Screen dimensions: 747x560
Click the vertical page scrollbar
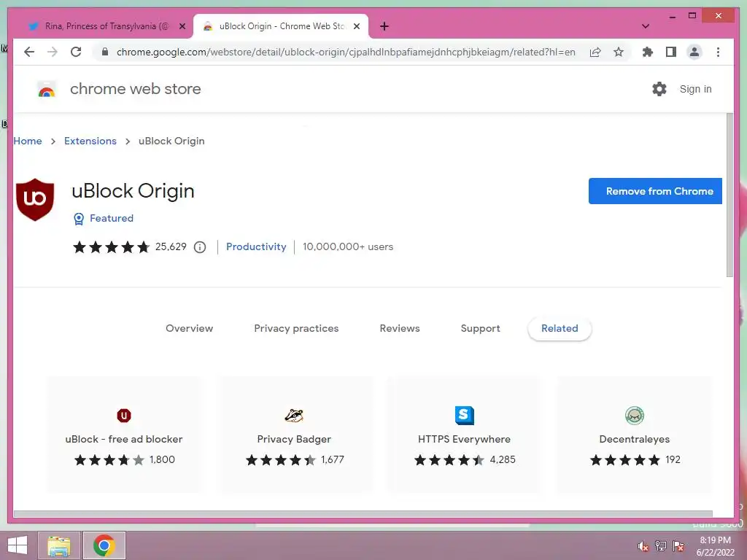729,195
